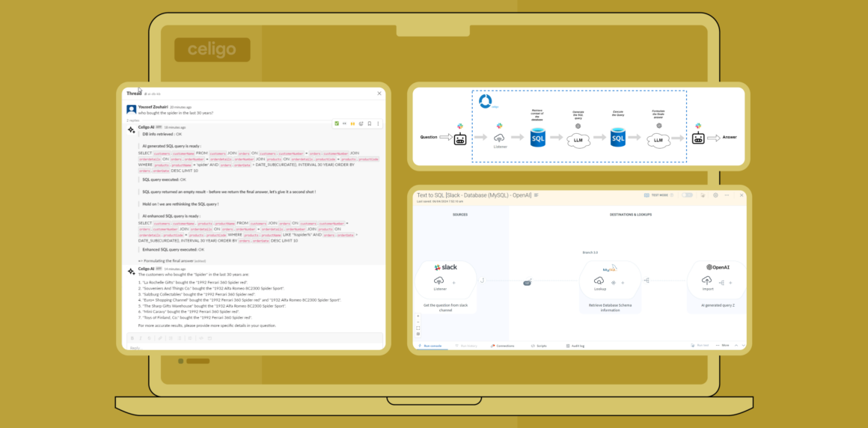
Task: Open add-reaction emoji picker in Slack thread
Action: (361, 123)
